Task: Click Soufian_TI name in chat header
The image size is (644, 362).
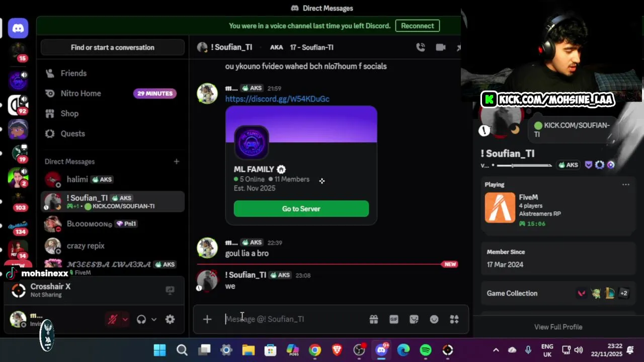Action: 231,47
